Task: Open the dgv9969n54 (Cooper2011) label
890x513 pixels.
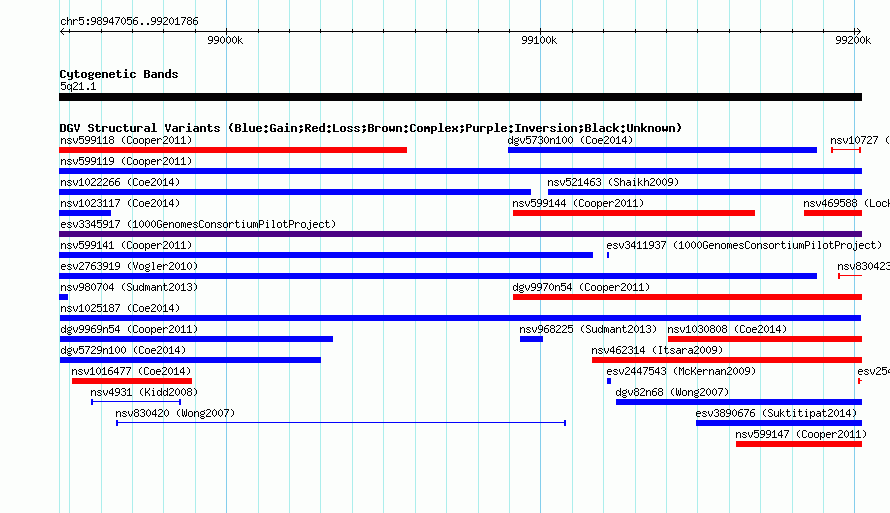Action: (129, 329)
